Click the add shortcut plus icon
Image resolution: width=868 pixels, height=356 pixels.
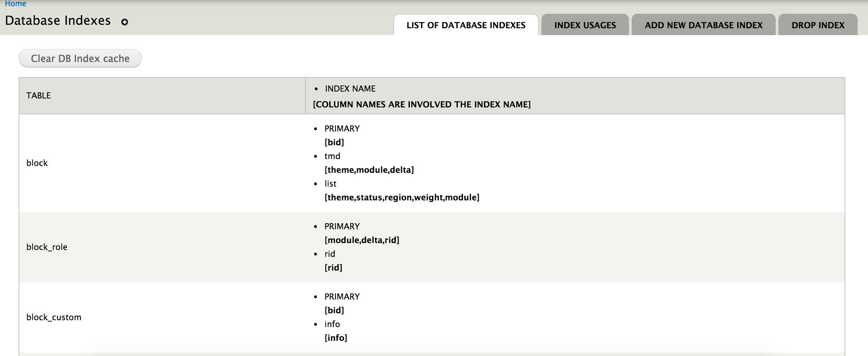[125, 22]
